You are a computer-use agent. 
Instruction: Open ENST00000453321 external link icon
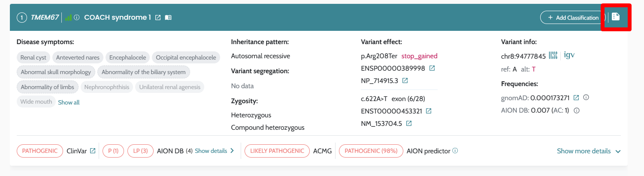429,111
